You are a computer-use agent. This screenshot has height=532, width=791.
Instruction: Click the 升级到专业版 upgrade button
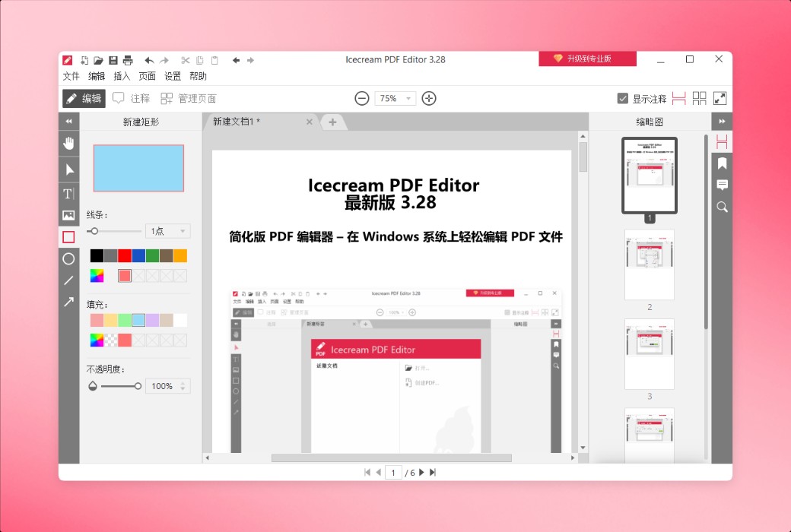pos(588,59)
